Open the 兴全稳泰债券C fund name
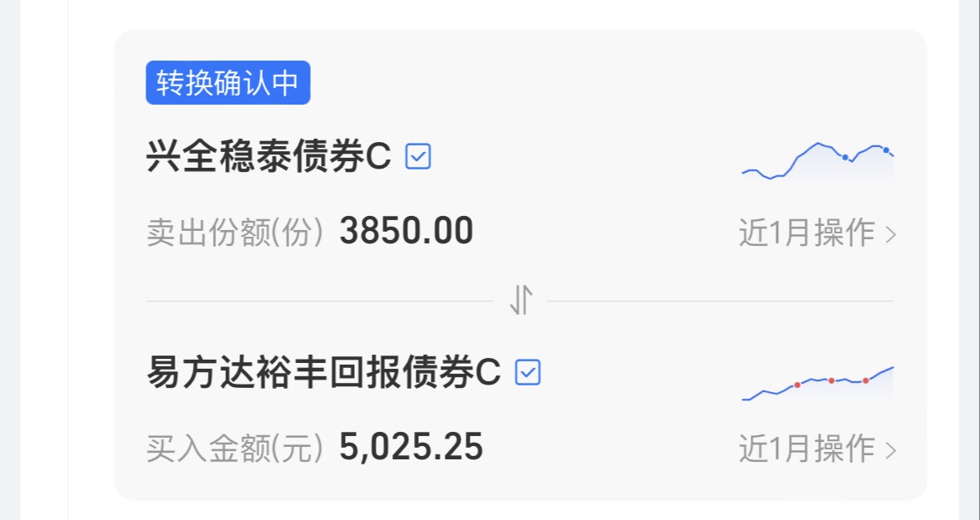This screenshot has height=520, width=980. 268,156
